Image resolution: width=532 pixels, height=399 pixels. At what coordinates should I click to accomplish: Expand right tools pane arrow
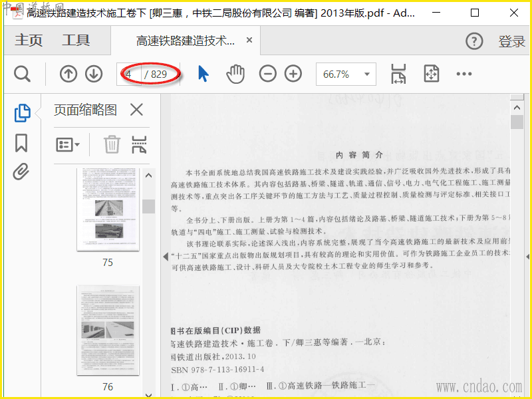(x=527, y=257)
